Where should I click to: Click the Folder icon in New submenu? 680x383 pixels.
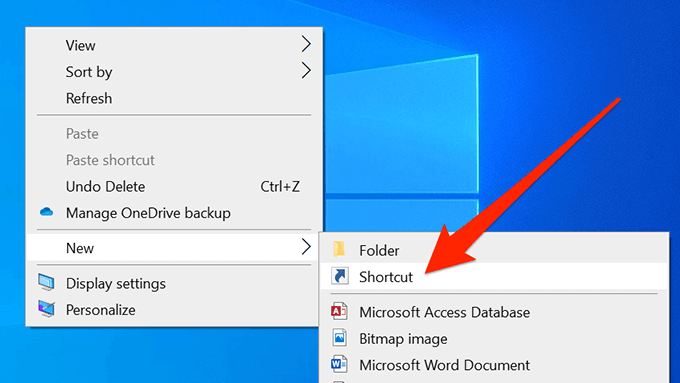pyautogui.click(x=340, y=249)
